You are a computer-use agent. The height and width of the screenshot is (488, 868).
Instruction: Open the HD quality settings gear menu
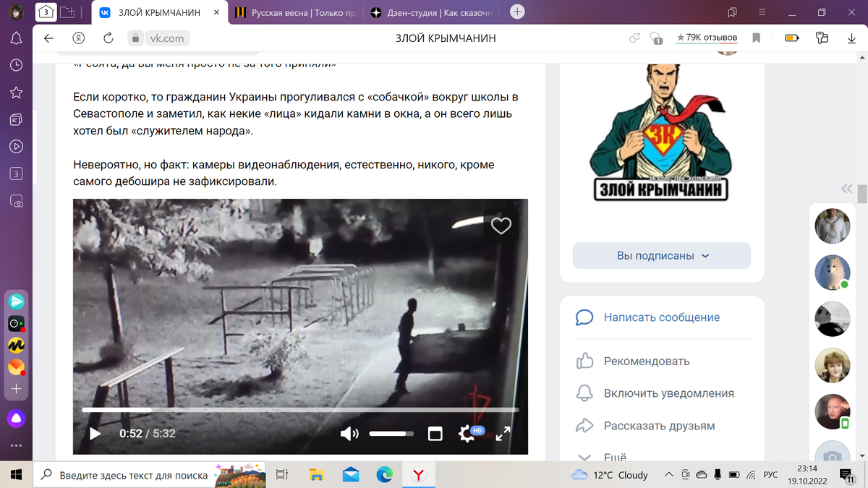pos(467,434)
